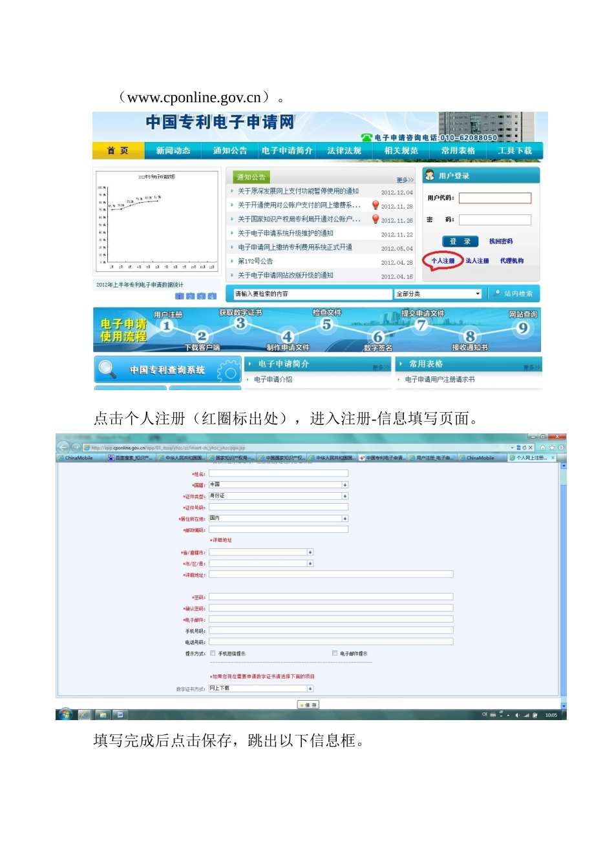Viewport: 614px width, 868px height.
Task: Check the 电子邮件提示 checkbox
Action: click(x=335, y=653)
